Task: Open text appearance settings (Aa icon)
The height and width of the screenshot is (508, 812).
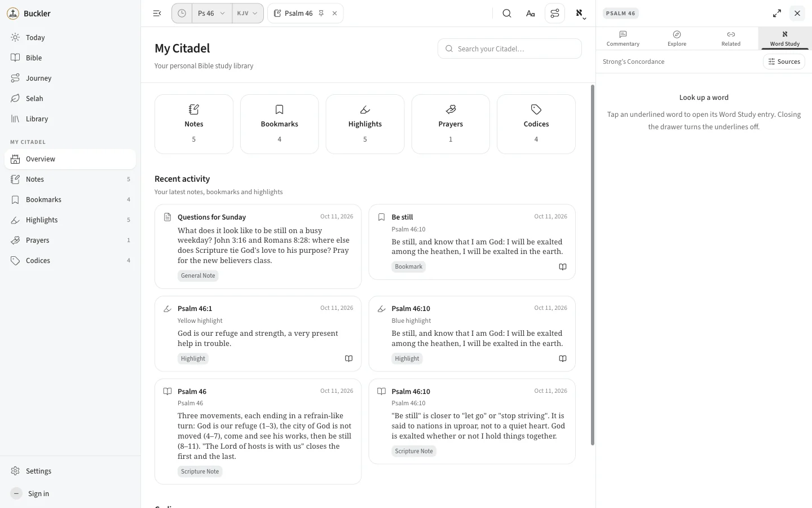Action: [x=531, y=14]
